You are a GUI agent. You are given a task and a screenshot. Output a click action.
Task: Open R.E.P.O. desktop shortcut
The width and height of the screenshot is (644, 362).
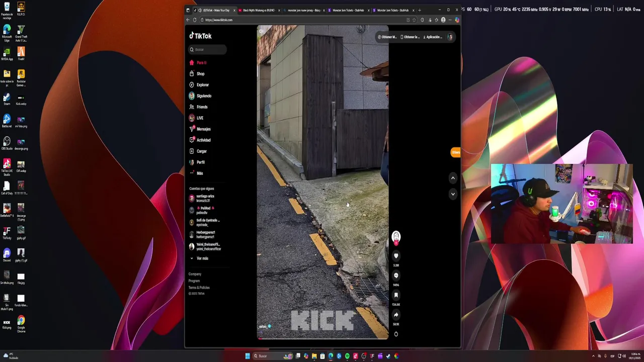21,10
